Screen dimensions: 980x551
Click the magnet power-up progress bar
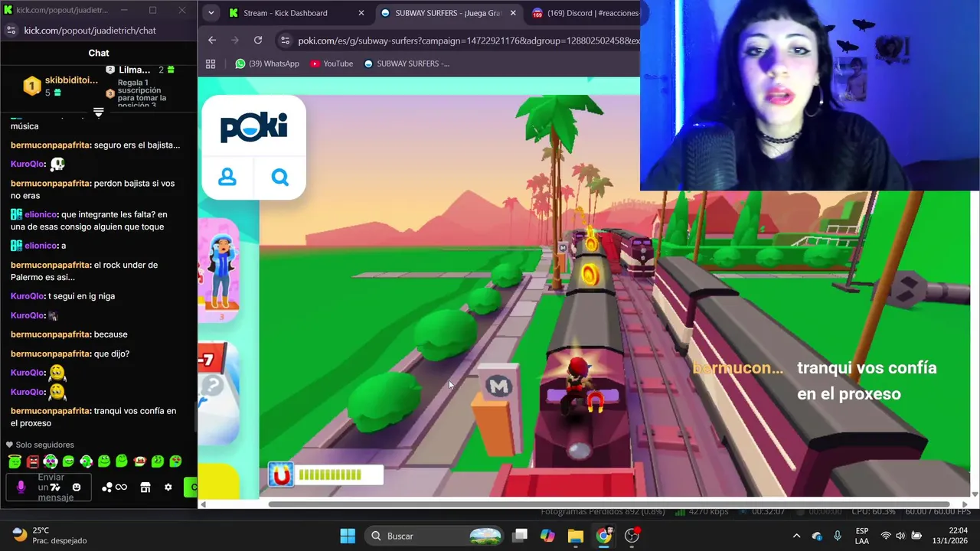(326, 475)
